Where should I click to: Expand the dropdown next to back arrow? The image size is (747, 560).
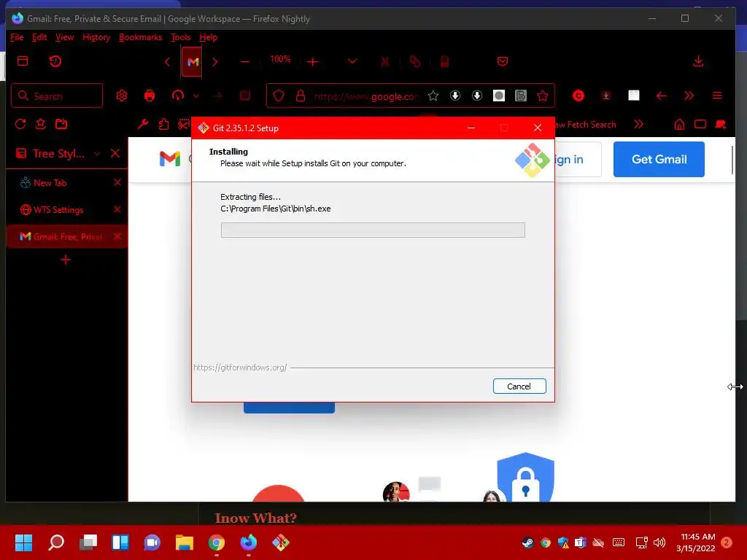(196, 96)
